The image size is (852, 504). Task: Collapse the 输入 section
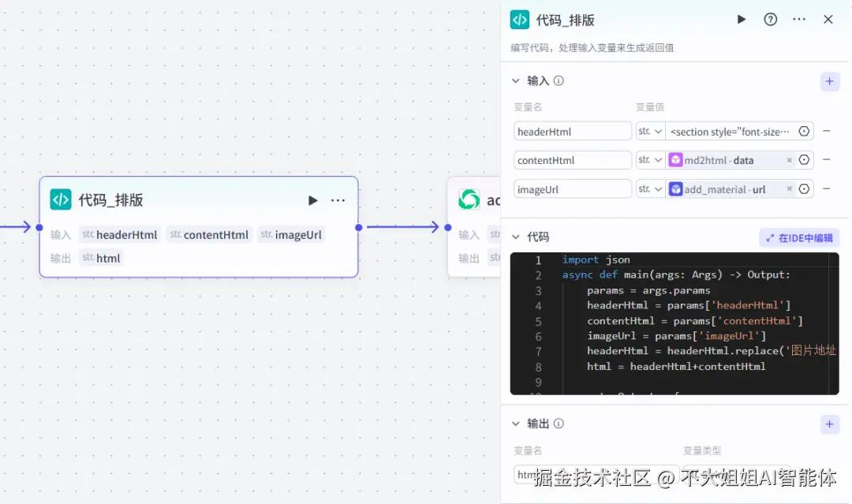pyautogui.click(x=517, y=80)
